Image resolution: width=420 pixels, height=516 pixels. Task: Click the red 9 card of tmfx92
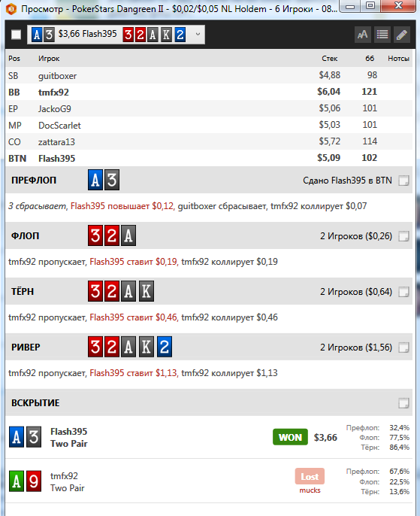(34, 481)
